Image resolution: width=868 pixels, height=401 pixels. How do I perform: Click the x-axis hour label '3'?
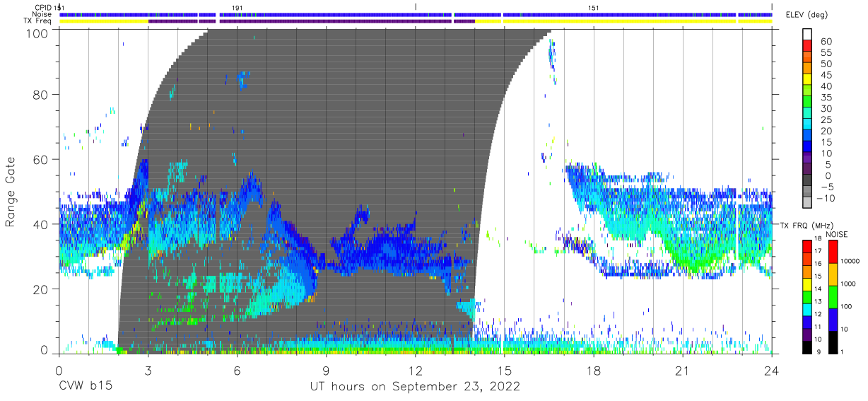(x=148, y=370)
